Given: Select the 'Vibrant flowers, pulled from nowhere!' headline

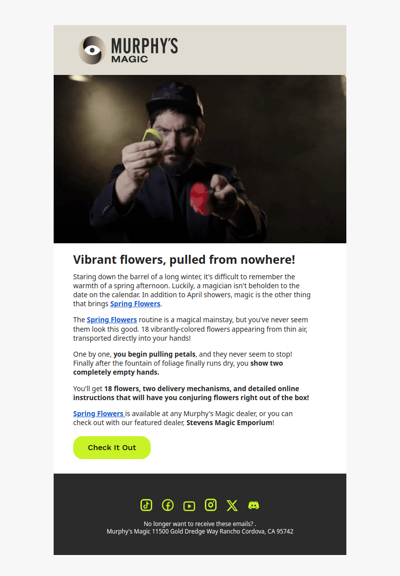Looking at the screenshot, I should click(184, 260).
